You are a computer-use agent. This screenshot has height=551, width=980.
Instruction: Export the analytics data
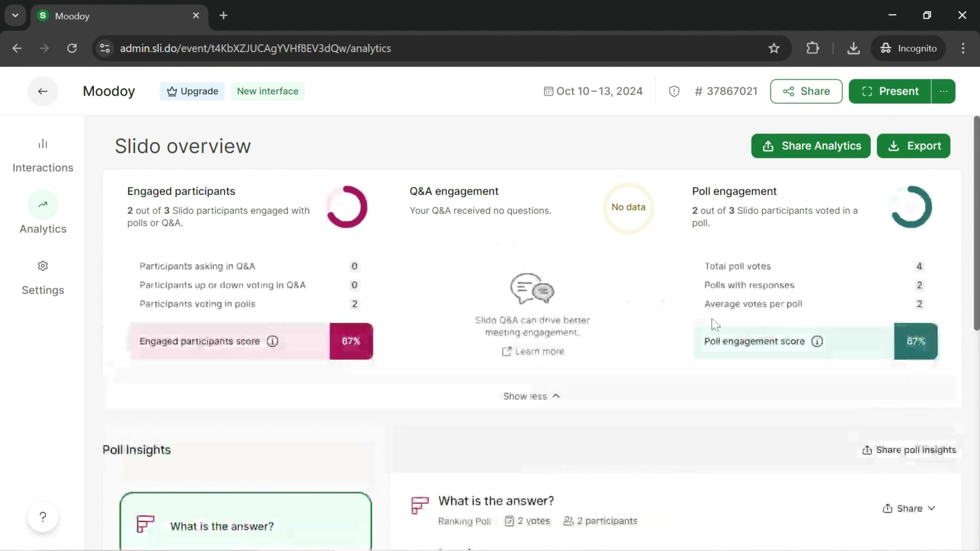click(913, 146)
